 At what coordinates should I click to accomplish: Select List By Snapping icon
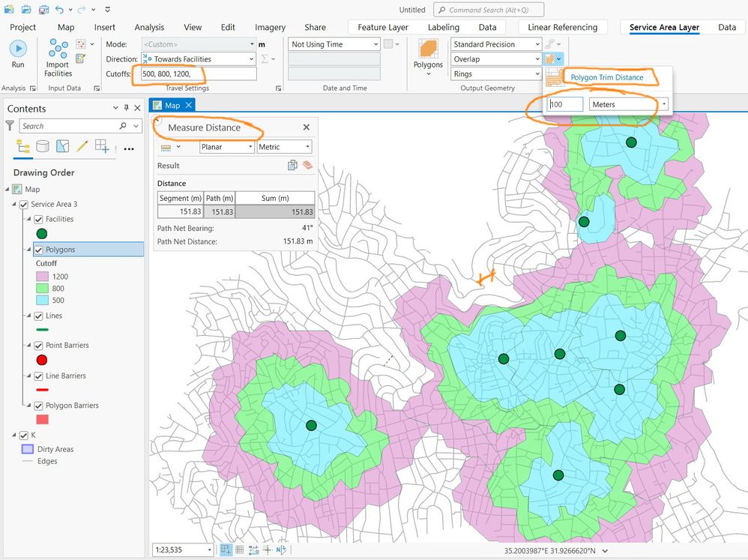click(102, 146)
